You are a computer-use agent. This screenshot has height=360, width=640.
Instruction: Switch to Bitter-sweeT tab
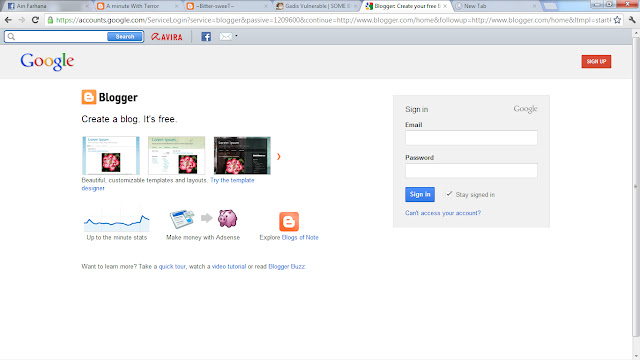[x=227, y=6]
